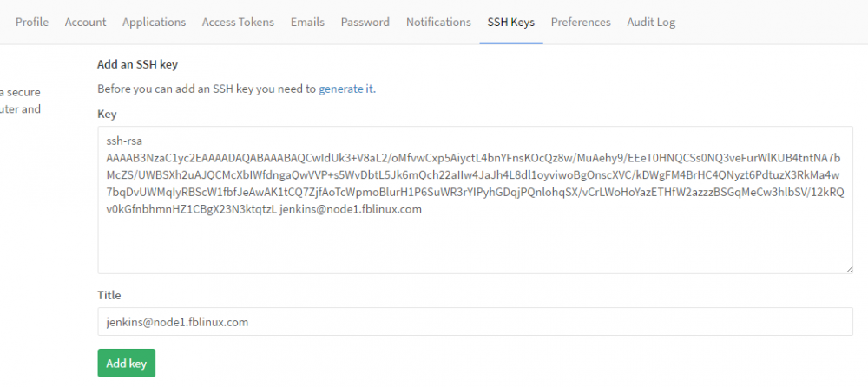Select the Emails tab
This screenshot has height=387, width=868.
(307, 22)
